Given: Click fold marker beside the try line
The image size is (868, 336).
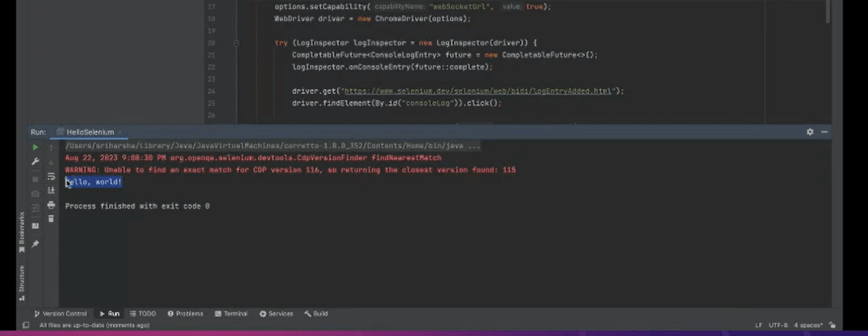Looking at the screenshot, I should pyautogui.click(x=236, y=43).
